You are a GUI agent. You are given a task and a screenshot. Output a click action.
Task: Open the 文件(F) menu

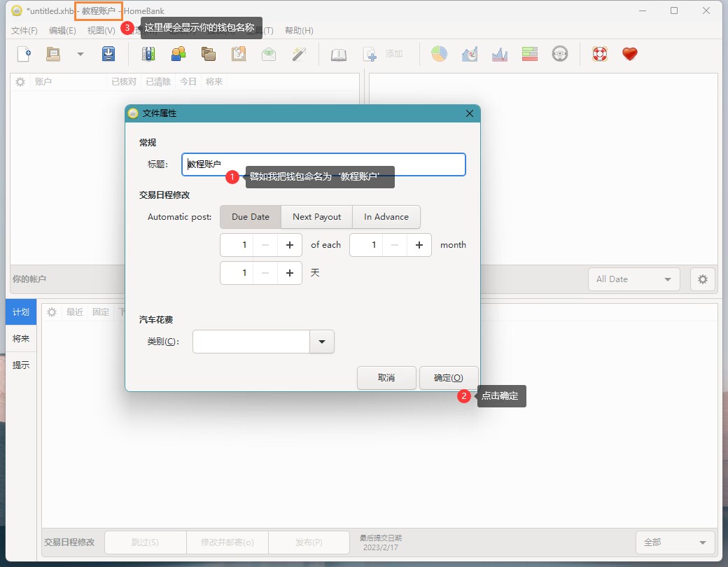pos(24,31)
